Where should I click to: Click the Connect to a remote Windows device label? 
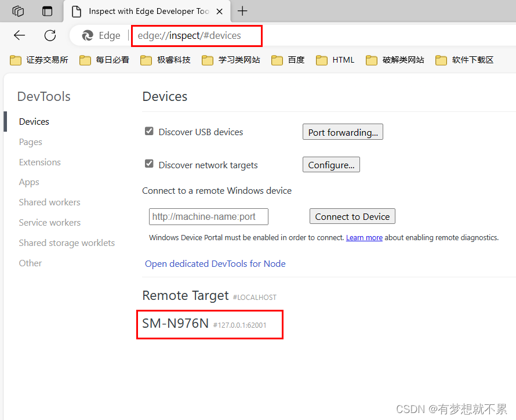point(217,191)
